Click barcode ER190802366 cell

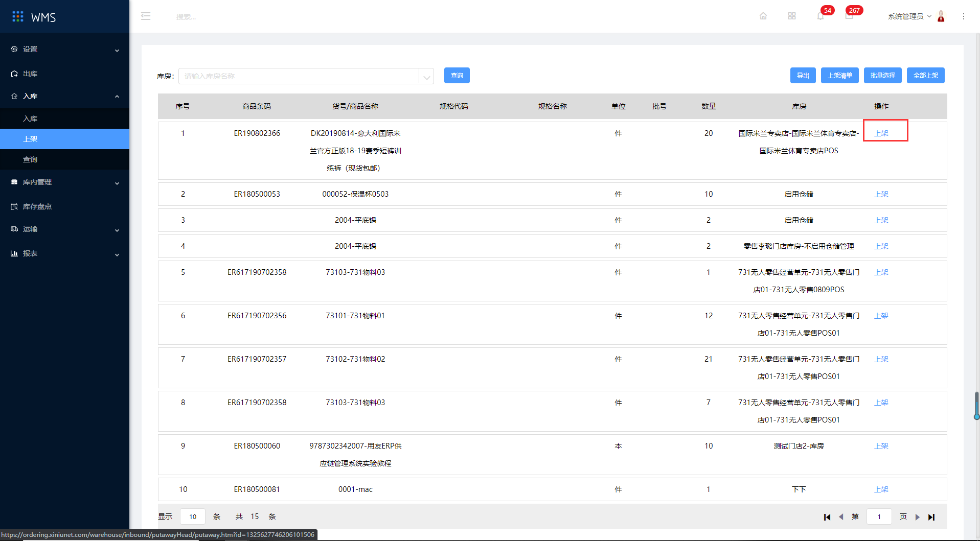point(257,133)
